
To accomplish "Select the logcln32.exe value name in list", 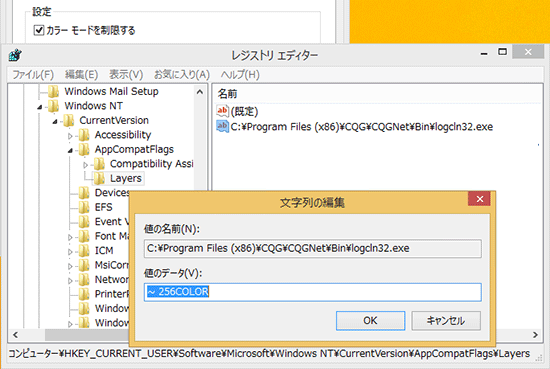I will coord(362,127).
